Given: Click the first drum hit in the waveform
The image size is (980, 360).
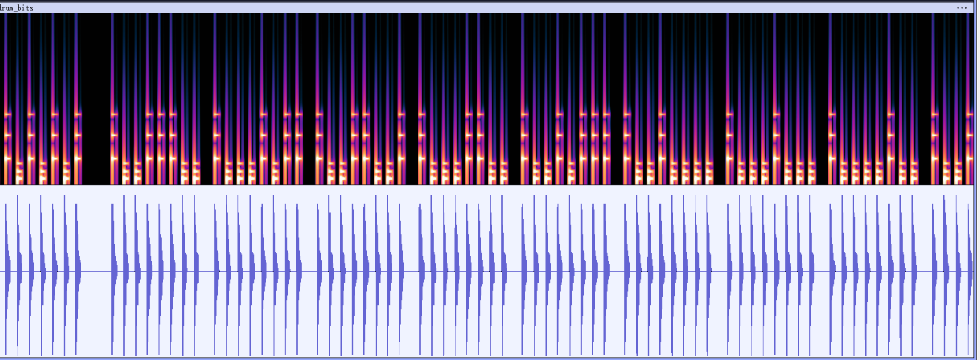Looking at the screenshot, I should [x=7, y=271].
